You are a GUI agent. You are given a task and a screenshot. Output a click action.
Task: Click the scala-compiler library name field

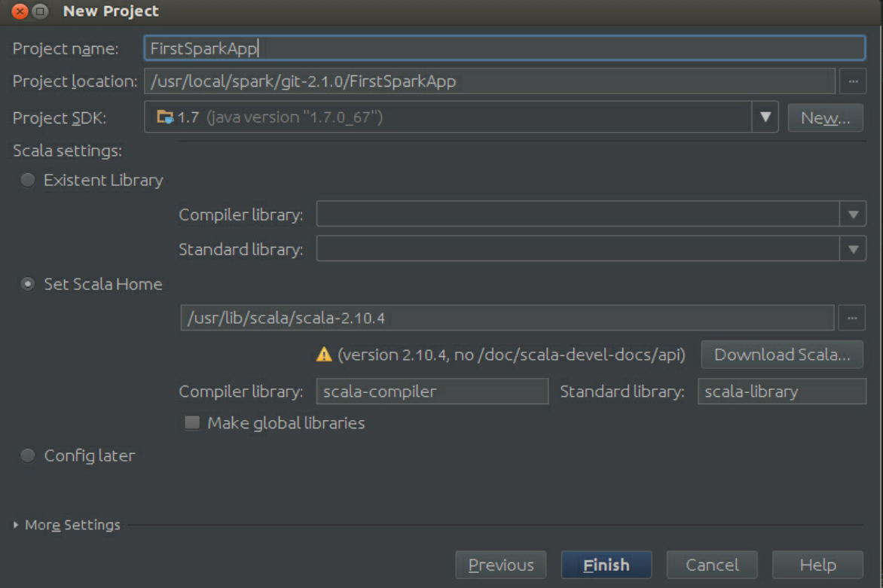[432, 391]
